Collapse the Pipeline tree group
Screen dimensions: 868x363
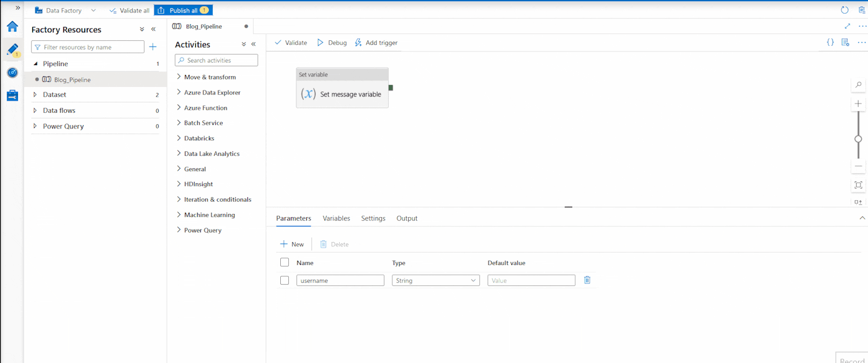point(35,63)
